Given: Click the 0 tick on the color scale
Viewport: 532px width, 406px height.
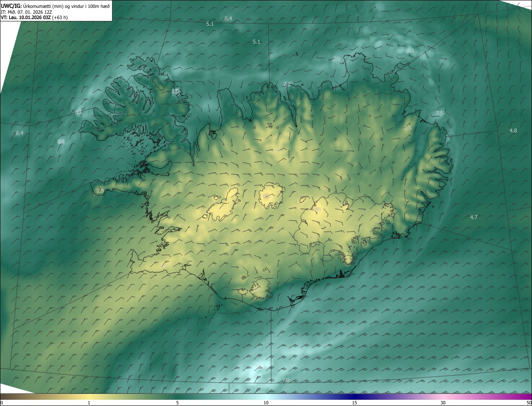Looking at the screenshot, I should coord(1,403).
